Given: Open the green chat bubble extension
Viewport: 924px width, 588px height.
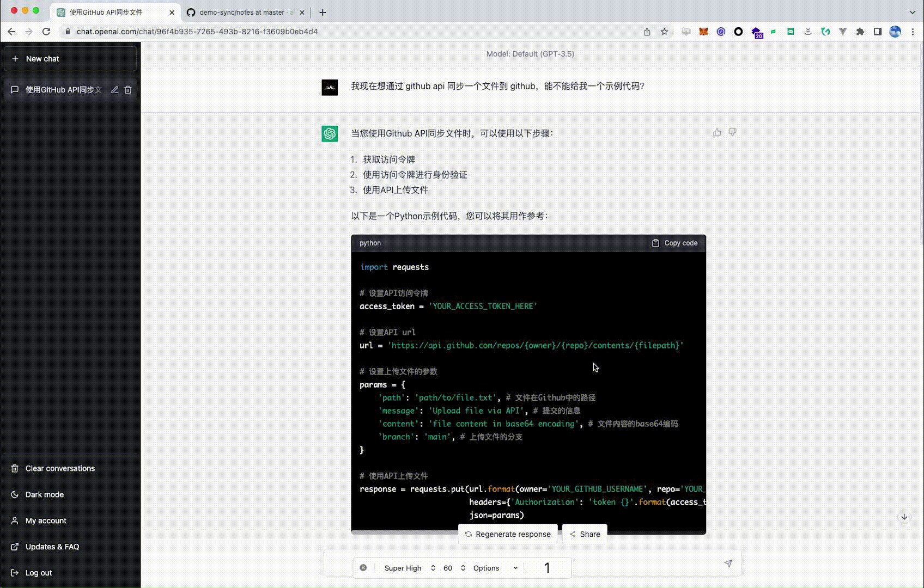Looking at the screenshot, I should pyautogui.click(x=791, y=32).
